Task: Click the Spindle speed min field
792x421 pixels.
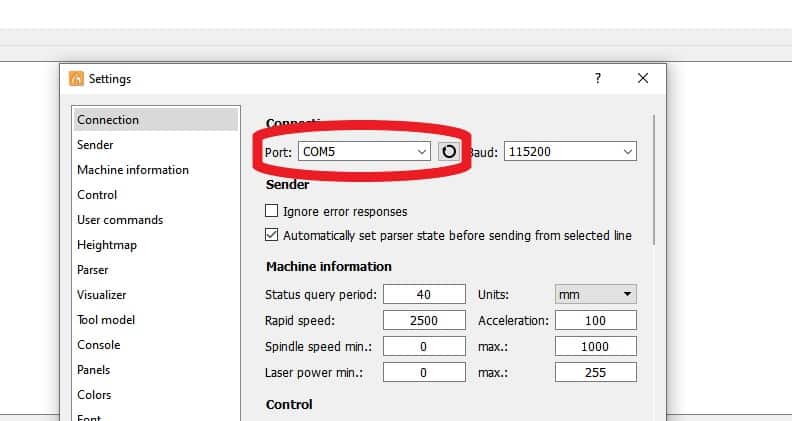Action: (x=424, y=346)
